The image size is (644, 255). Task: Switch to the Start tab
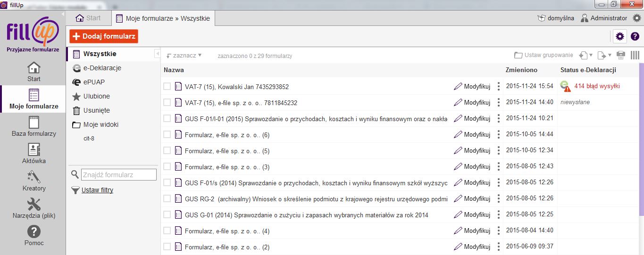[x=89, y=18]
